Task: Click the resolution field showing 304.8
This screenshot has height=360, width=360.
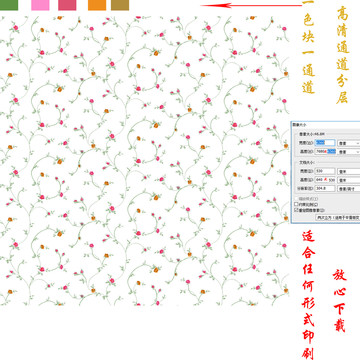Action: coord(325,188)
